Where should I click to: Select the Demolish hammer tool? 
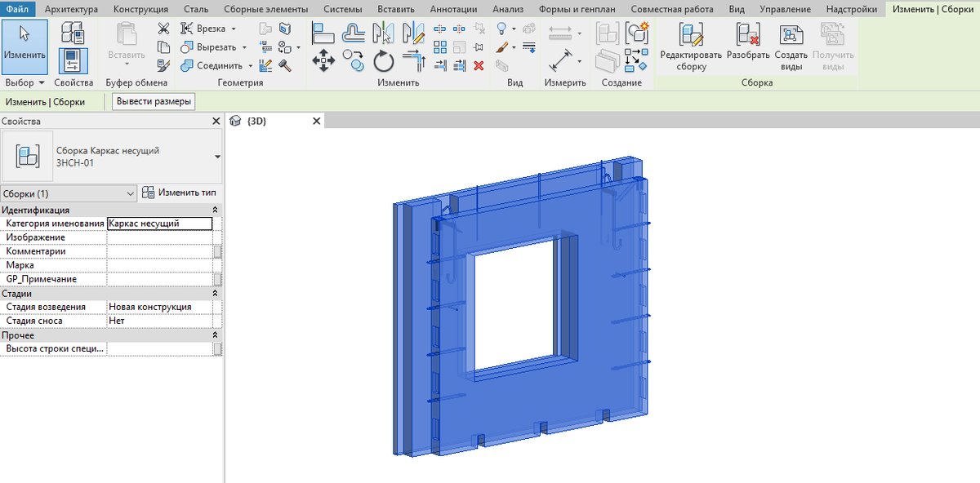(x=285, y=65)
